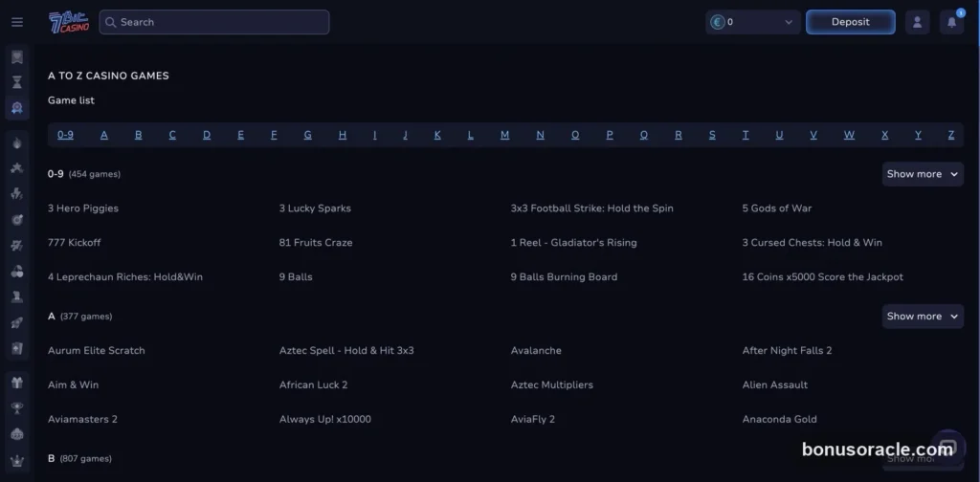Open the live dealer sidebar icon
This screenshot has width=980, height=482.
[17, 296]
